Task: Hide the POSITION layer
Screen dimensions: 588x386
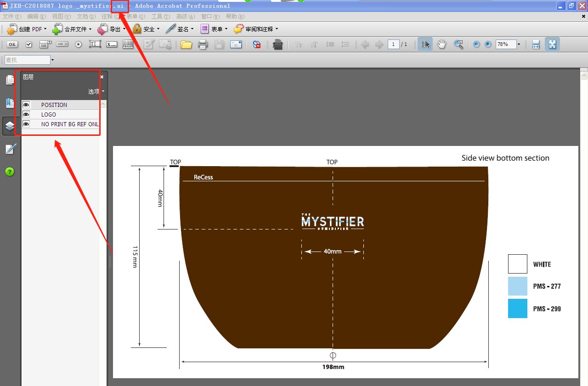Action: (26, 105)
